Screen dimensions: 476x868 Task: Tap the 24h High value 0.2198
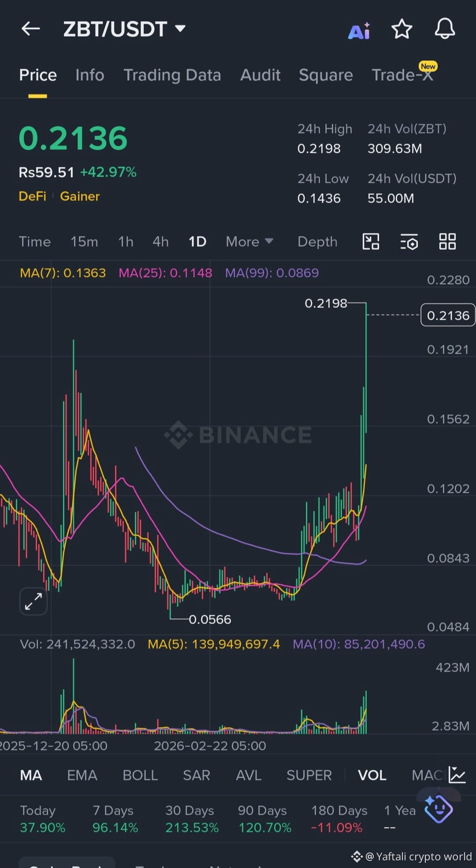coord(319,149)
